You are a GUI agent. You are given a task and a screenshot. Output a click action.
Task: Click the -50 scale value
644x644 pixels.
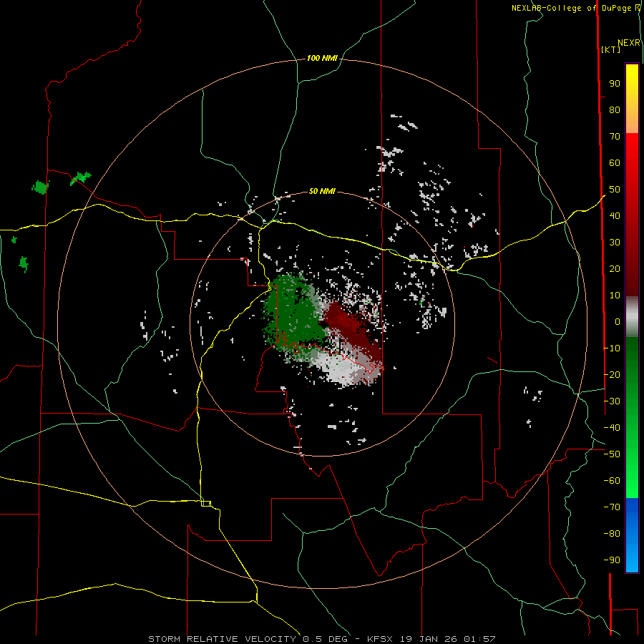pyautogui.click(x=612, y=454)
